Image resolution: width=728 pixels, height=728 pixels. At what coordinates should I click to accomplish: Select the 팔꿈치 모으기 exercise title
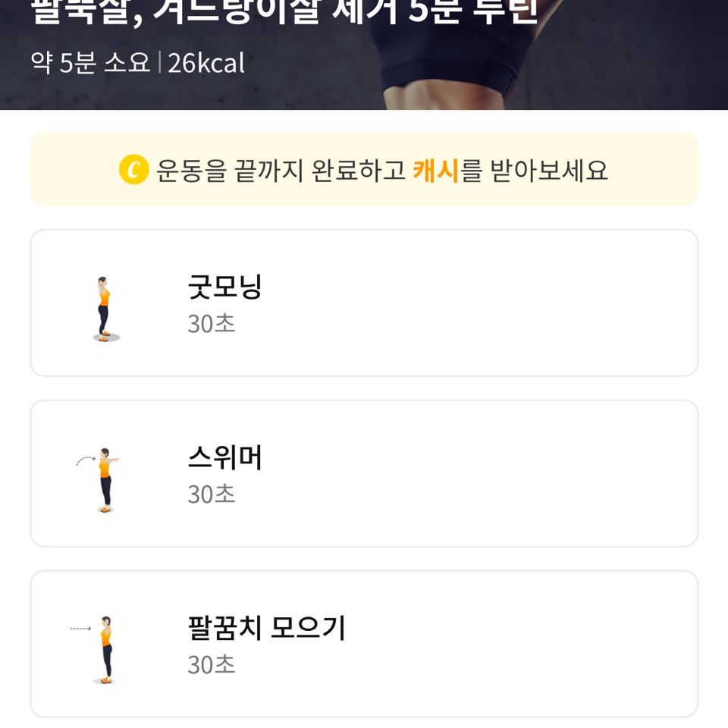[x=266, y=629]
